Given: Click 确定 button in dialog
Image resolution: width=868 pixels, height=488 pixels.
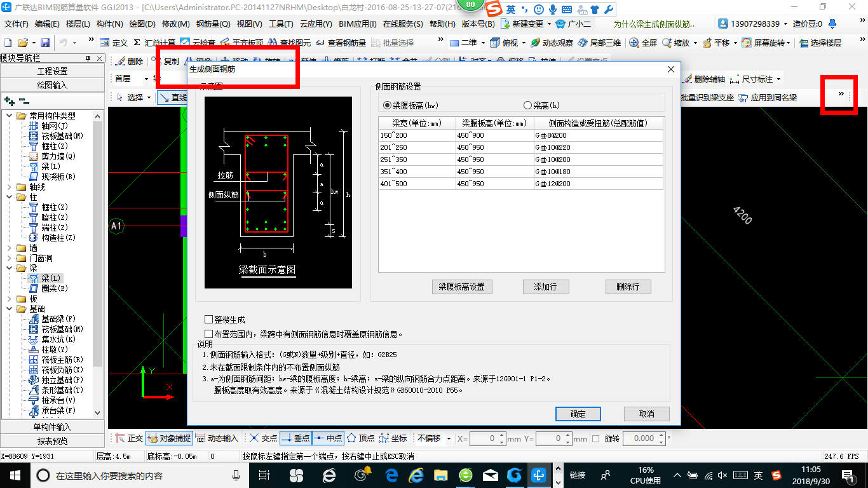Looking at the screenshot, I should coord(578,414).
